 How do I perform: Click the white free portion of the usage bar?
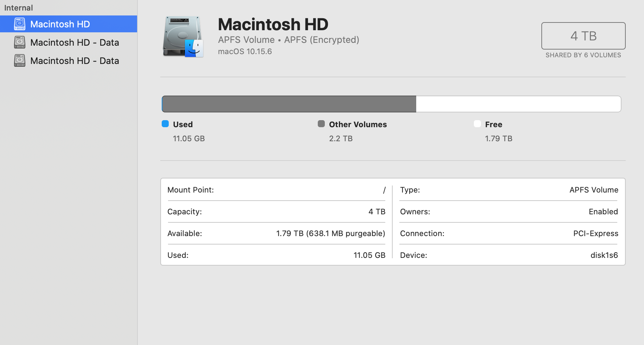click(x=519, y=104)
